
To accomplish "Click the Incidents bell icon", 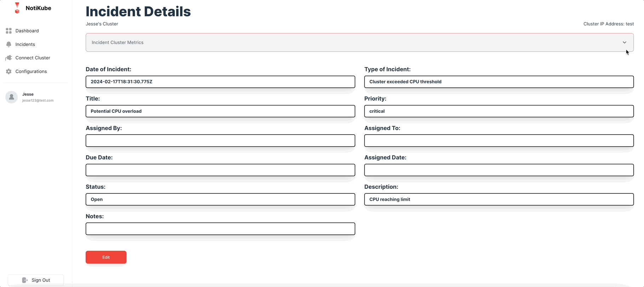I will (9, 44).
